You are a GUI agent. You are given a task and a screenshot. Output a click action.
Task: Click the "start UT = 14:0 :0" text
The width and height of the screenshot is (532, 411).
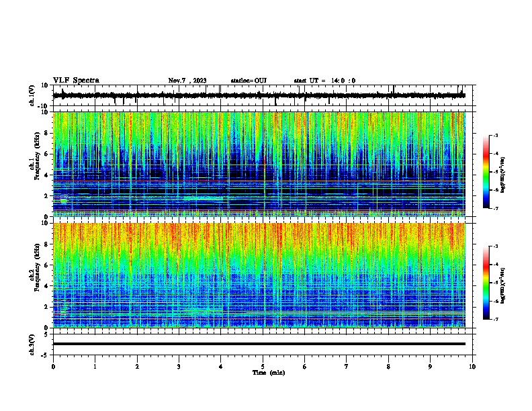click(324, 81)
